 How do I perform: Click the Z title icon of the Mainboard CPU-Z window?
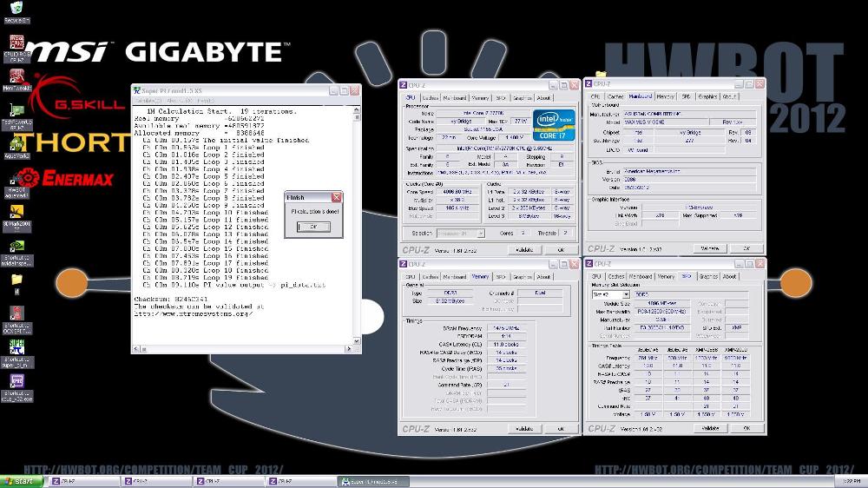click(x=589, y=83)
